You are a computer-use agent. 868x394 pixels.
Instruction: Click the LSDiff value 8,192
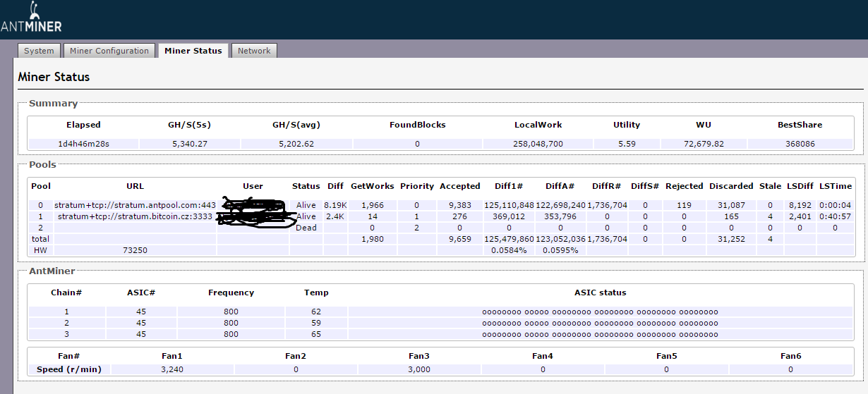(800, 205)
